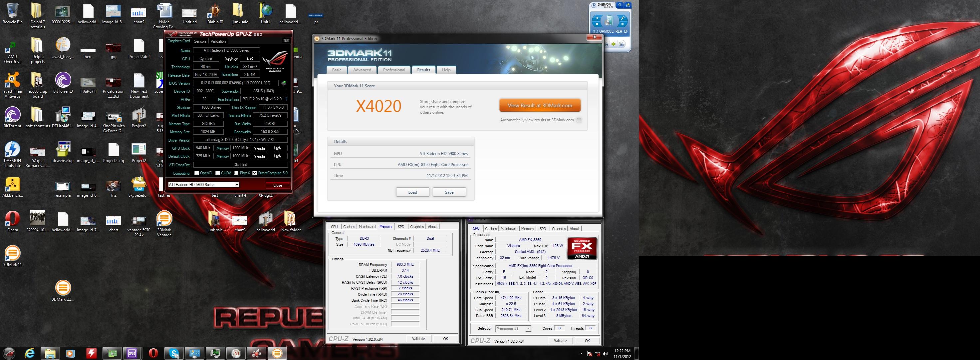This screenshot has height=360, width=980.
Task: Click the Skype taskbar icon
Action: 174,353
